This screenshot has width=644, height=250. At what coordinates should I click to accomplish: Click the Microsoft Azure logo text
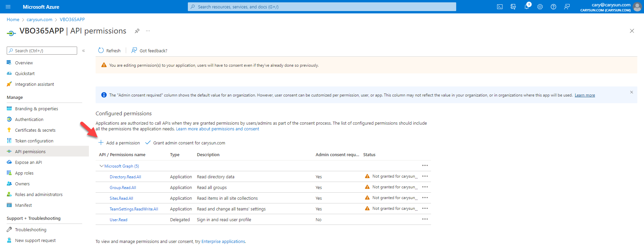[x=41, y=7]
